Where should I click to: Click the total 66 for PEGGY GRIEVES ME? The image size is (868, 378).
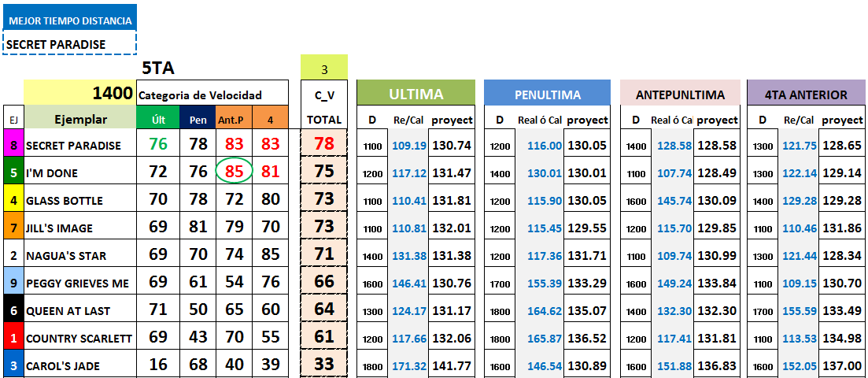pyautogui.click(x=324, y=282)
